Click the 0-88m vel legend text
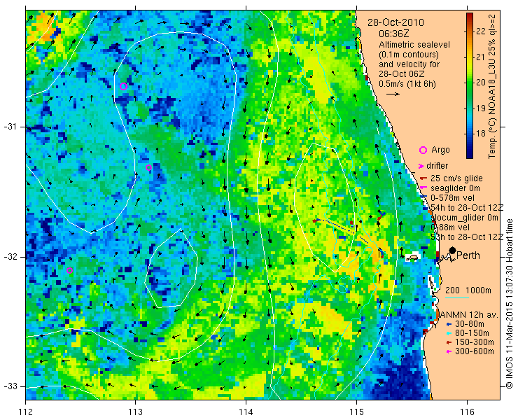 tap(451, 227)
